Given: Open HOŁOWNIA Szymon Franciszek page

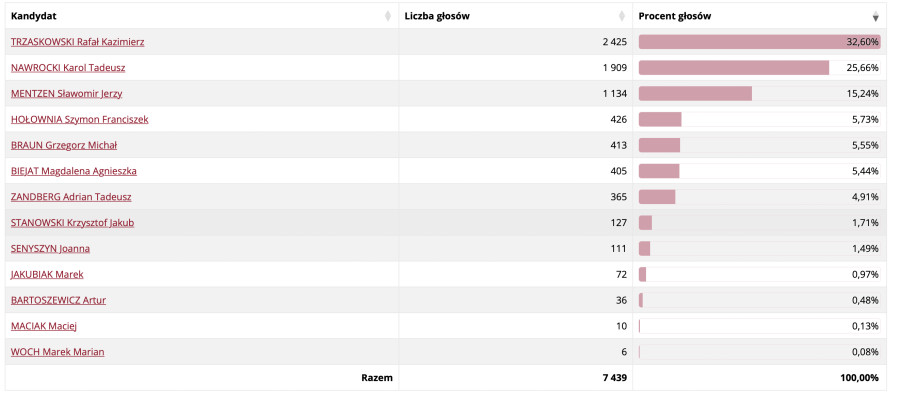Looking at the screenshot, I should click(80, 119).
